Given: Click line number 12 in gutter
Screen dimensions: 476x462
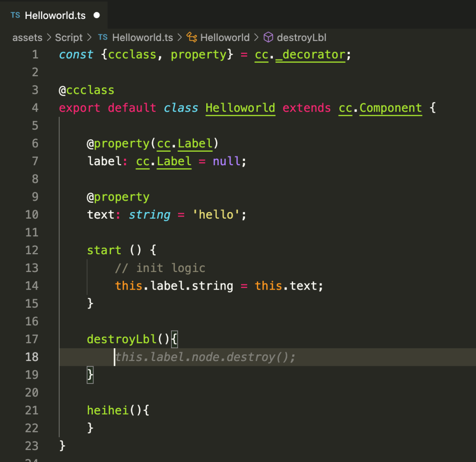Looking at the screenshot, I should [32, 250].
